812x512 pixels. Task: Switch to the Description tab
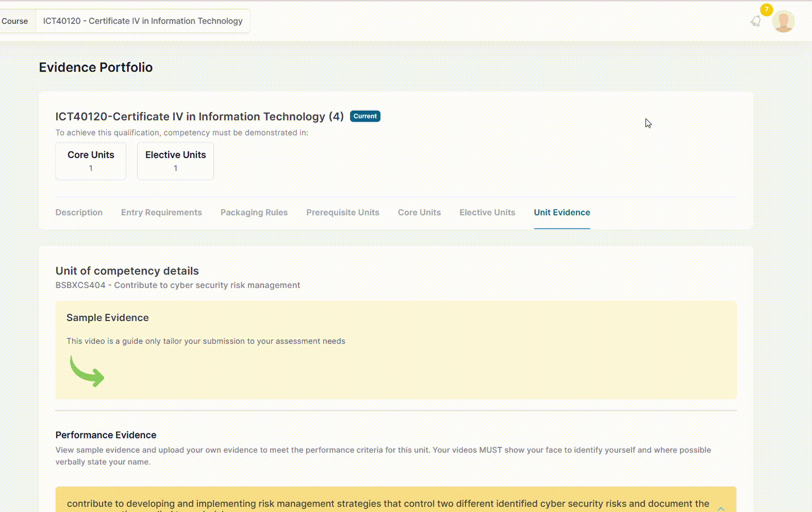pyautogui.click(x=79, y=213)
